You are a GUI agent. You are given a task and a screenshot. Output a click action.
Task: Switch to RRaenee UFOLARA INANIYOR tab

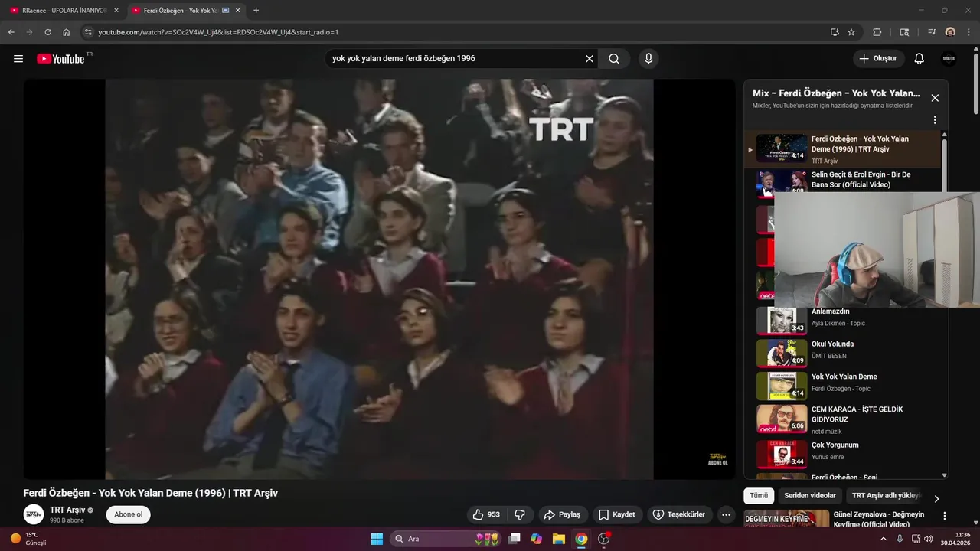[64, 11]
